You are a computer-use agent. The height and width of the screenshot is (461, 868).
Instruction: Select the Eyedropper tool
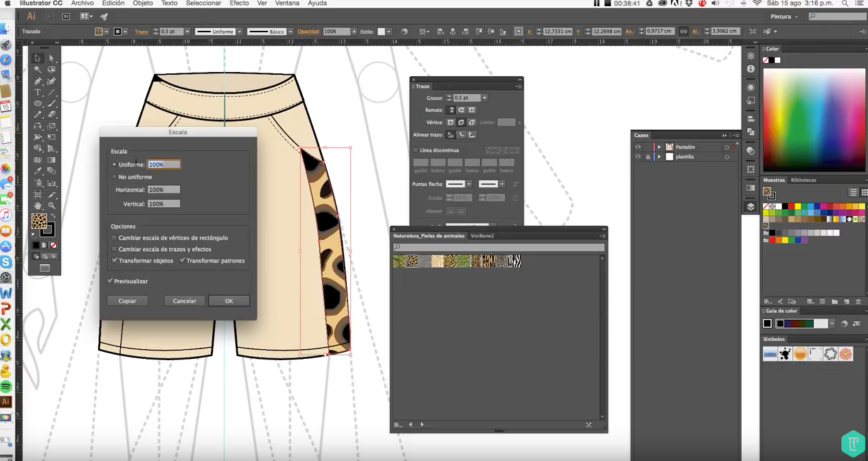pos(38,172)
